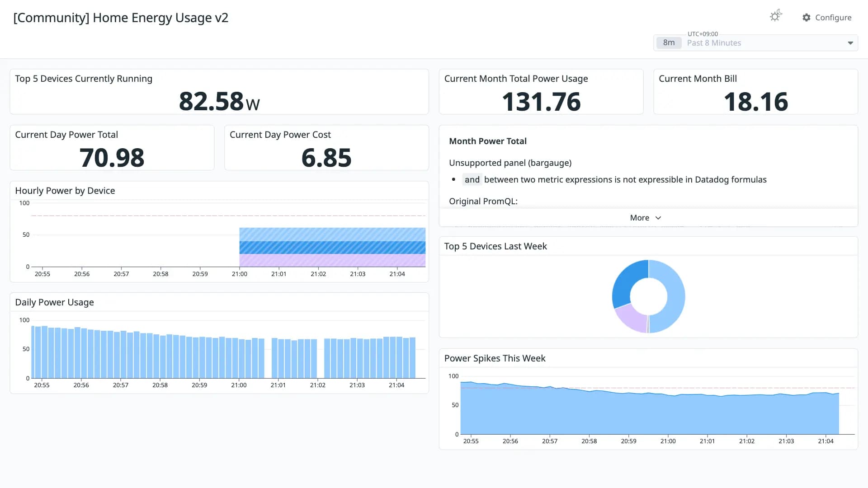Click the Current Day Power Cost value 6.85
Image resolution: width=868 pixels, height=488 pixels.
[x=326, y=158]
